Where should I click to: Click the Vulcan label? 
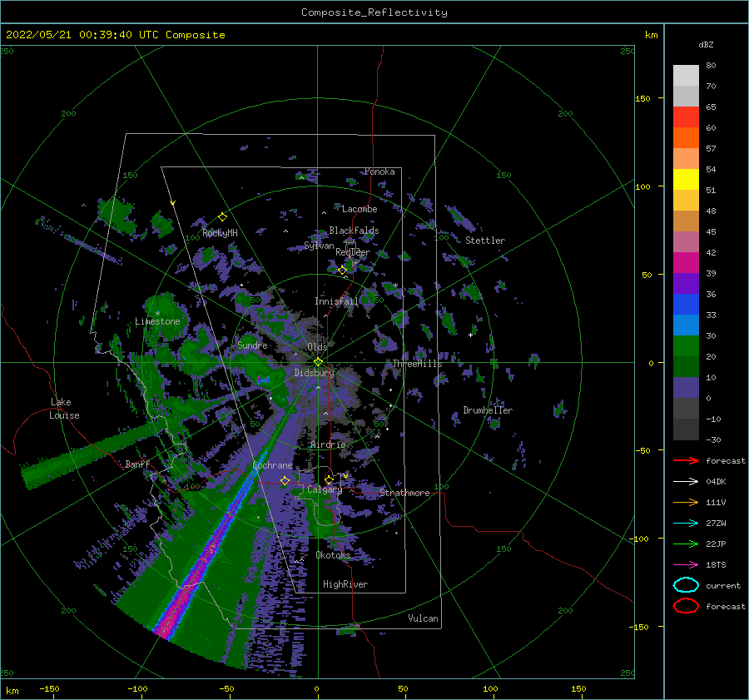pyautogui.click(x=424, y=618)
